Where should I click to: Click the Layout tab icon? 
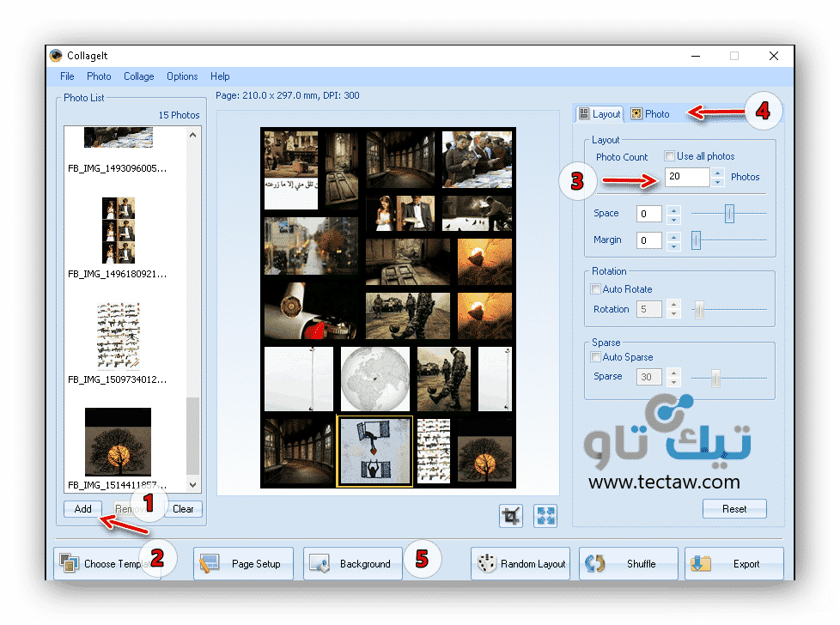pyautogui.click(x=584, y=113)
